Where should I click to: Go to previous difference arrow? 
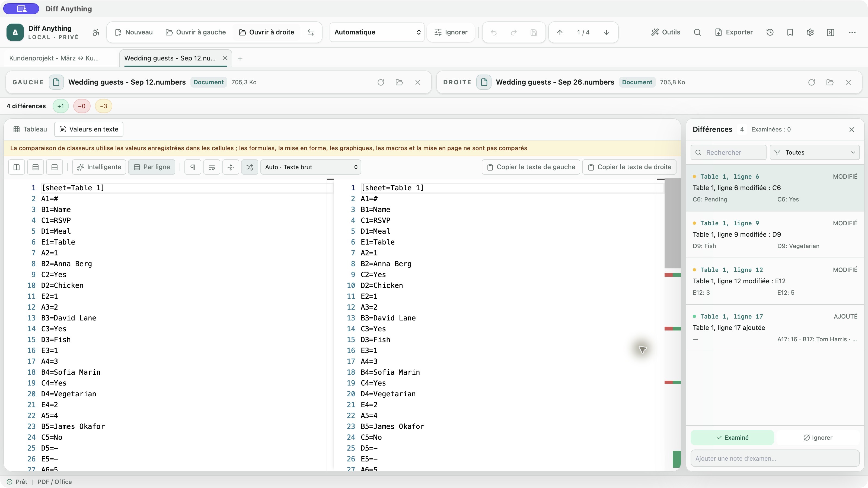[x=560, y=32]
